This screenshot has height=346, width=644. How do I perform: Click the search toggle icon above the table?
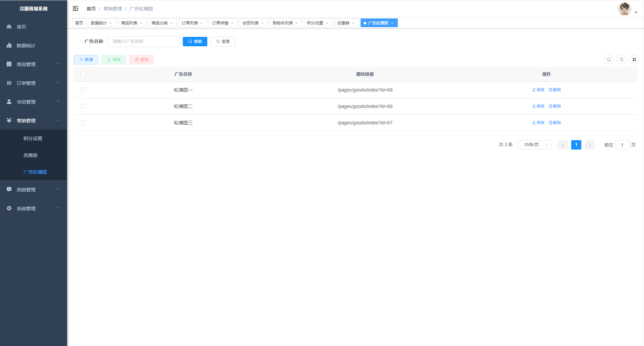[x=609, y=60]
